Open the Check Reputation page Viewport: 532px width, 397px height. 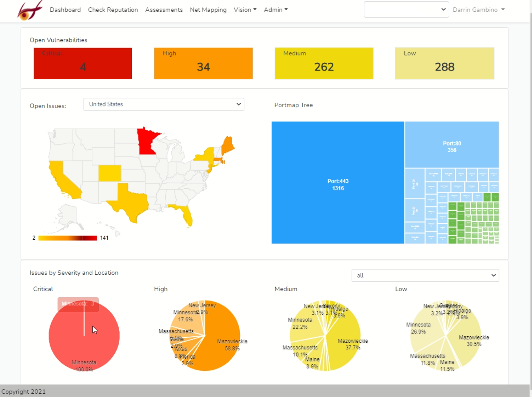click(113, 10)
